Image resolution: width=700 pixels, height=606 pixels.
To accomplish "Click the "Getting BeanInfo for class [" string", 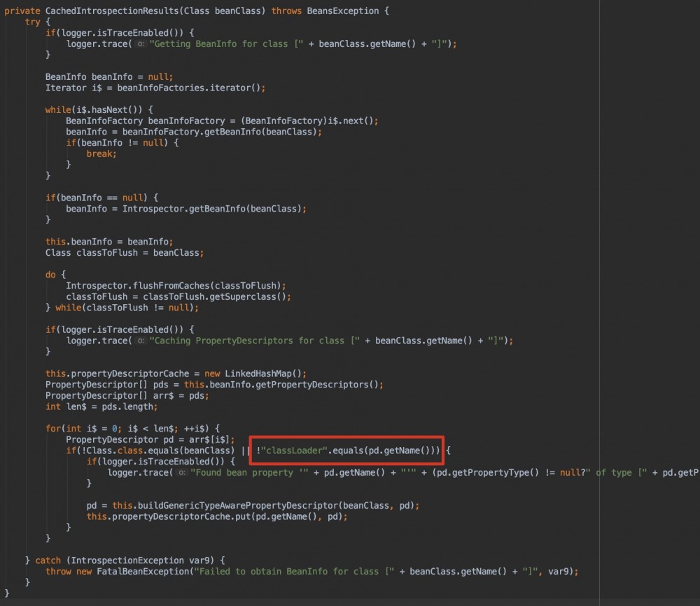I will pyautogui.click(x=226, y=44).
